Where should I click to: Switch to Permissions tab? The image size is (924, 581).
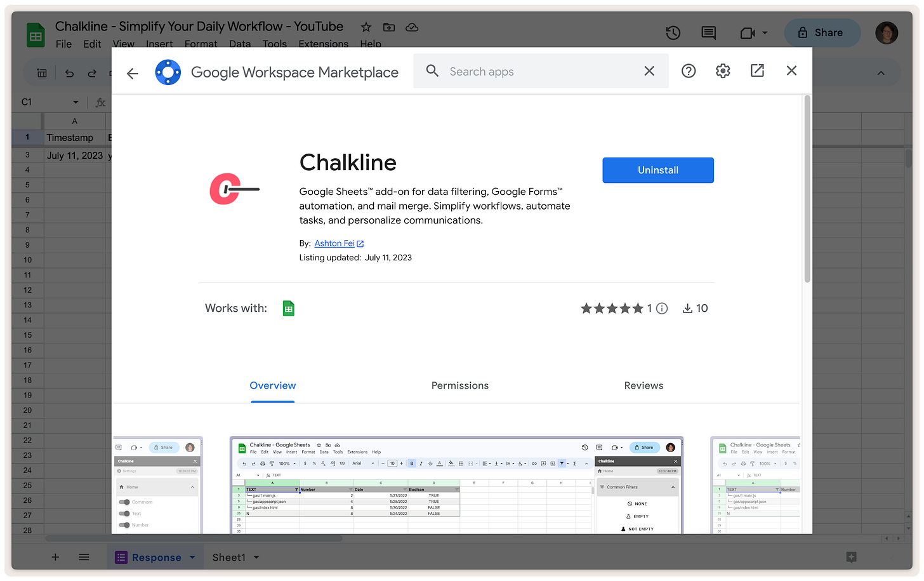(460, 385)
